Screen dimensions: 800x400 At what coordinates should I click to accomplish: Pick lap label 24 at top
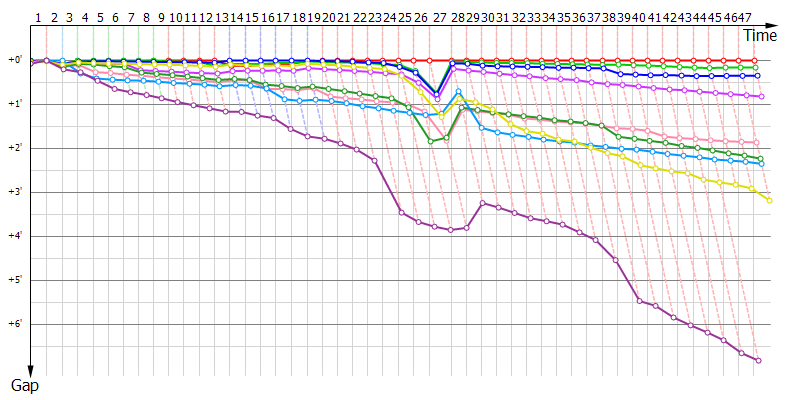tap(390, 18)
